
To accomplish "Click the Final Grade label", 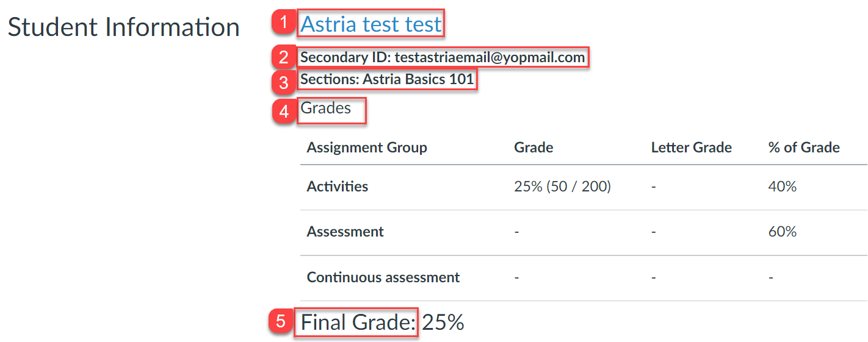I will point(358,322).
